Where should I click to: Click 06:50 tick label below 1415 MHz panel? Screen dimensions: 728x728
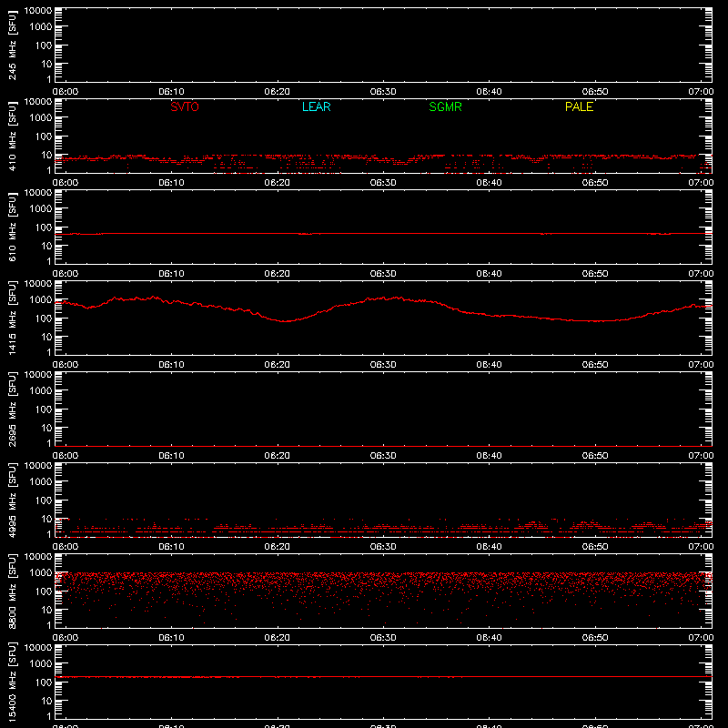pos(595,365)
